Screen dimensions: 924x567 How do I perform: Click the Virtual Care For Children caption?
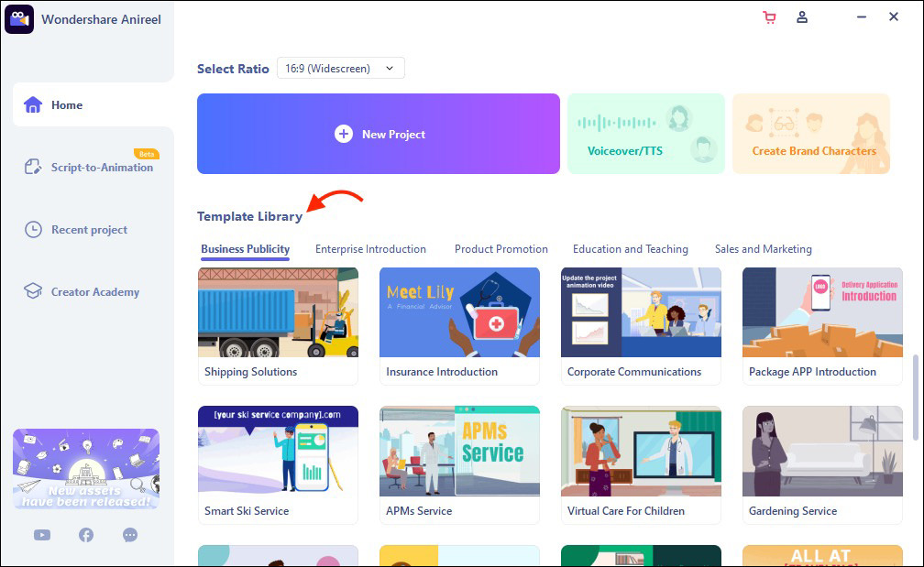[626, 511]
